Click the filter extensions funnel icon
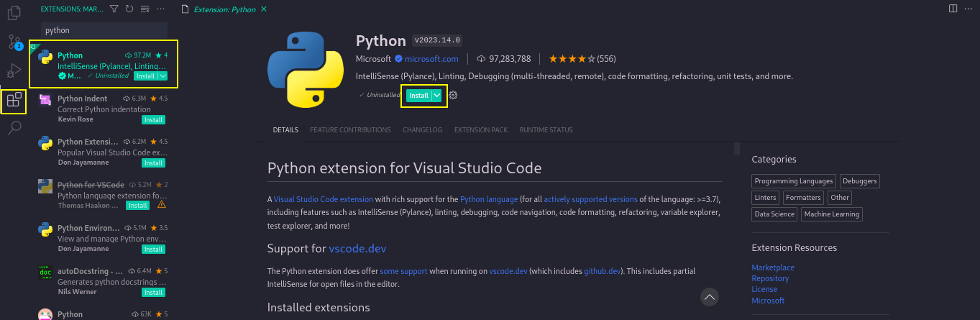This screenshot has width=980, height=320. [x=113, y=9]
